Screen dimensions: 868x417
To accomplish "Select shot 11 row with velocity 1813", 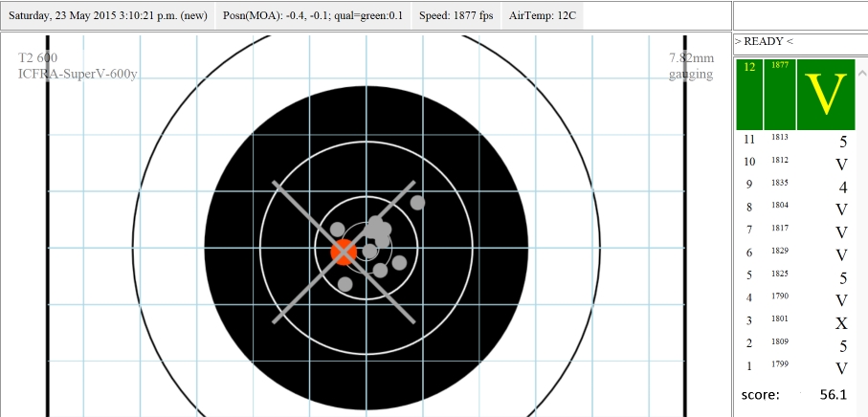I will (x=795, y=141).
